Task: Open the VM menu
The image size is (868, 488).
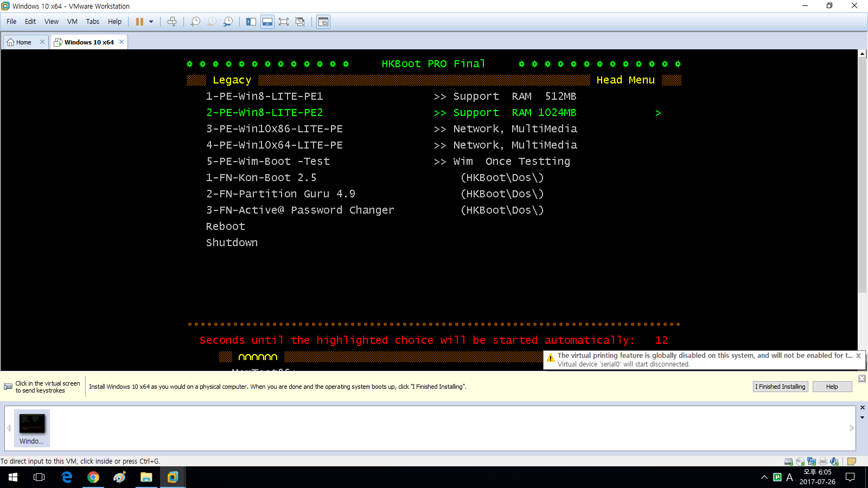Action: coord(72,22)
